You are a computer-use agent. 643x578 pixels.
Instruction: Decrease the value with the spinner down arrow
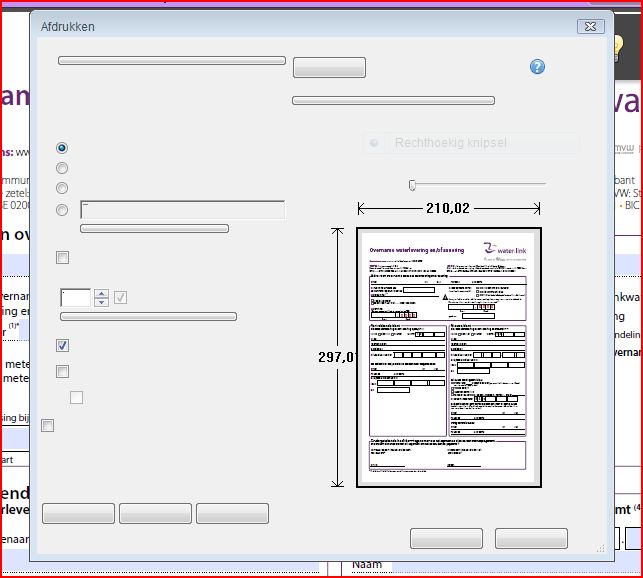pyautogui.click(x=101, y=302)
